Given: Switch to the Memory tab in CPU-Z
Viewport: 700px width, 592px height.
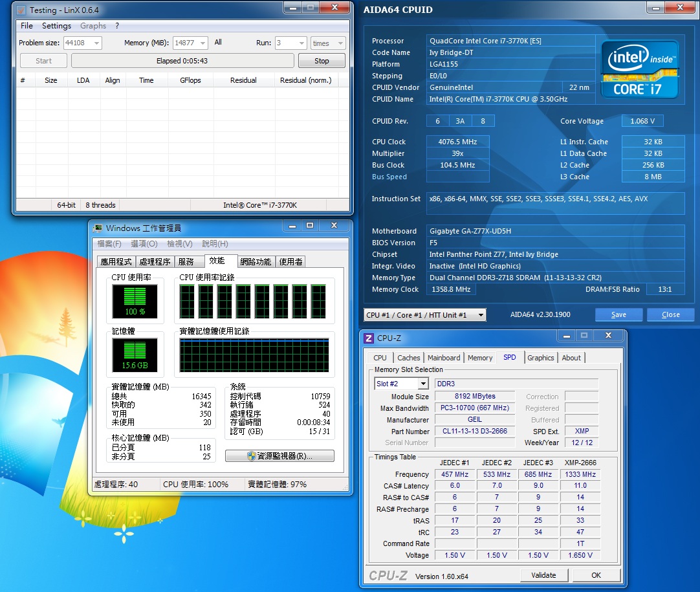Looking at the screenshot, I should (480, 358).
